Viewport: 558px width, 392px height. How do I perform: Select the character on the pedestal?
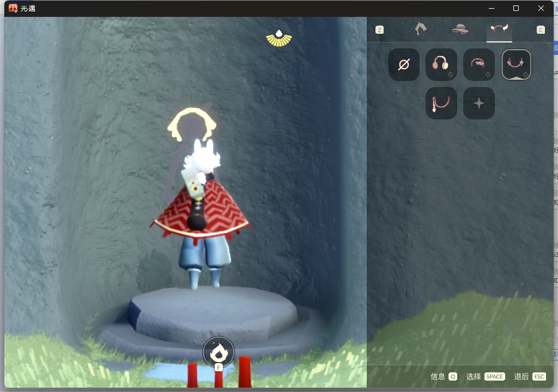(x=202, y=213)
